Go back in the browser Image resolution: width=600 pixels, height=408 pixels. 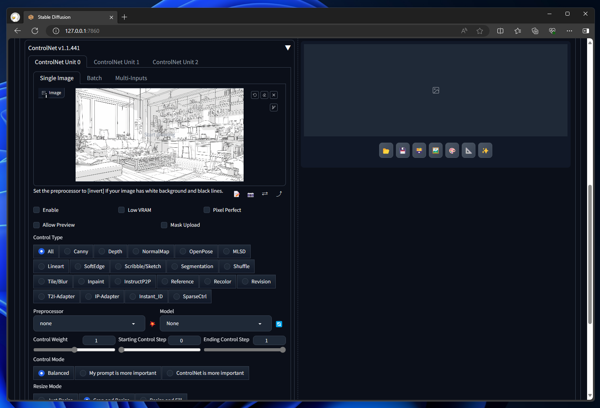click(x=17, y=31)
